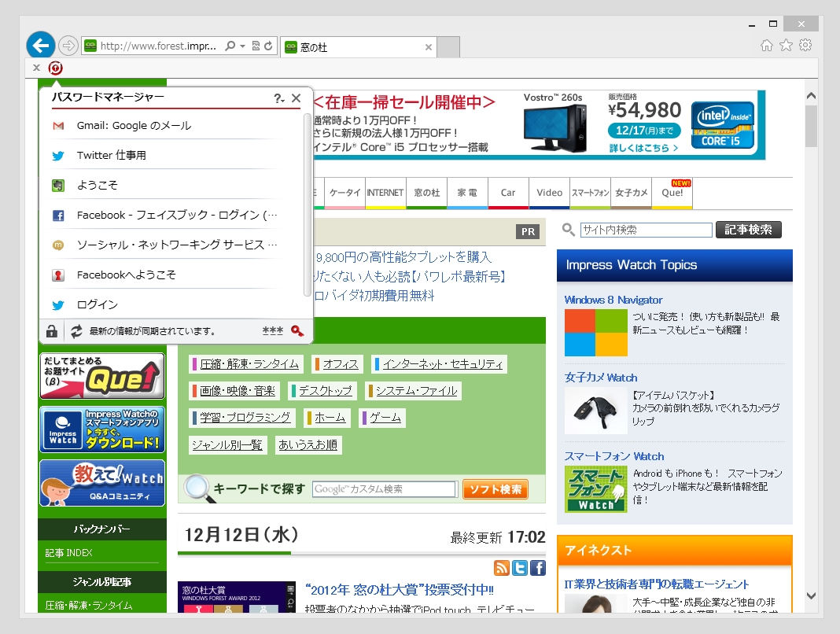Open the INTERNET navigation tab
The image size is (840, 634).
(x=385, y=193)
